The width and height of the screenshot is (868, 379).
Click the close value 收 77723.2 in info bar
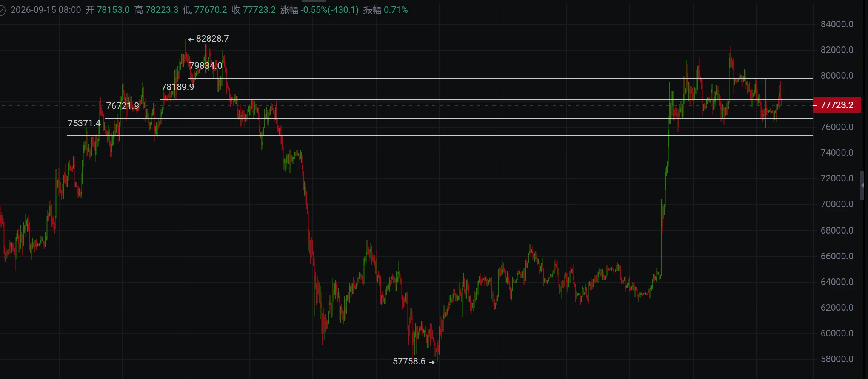pos(254,10)
